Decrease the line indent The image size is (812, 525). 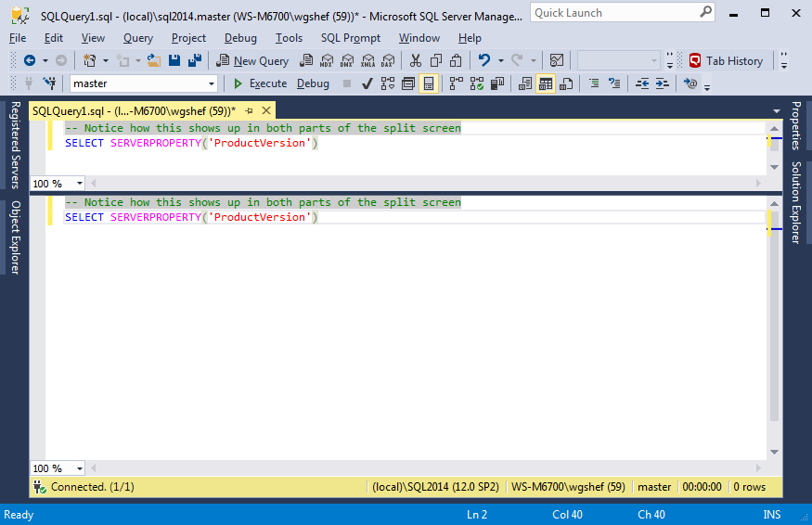point(642,83)
